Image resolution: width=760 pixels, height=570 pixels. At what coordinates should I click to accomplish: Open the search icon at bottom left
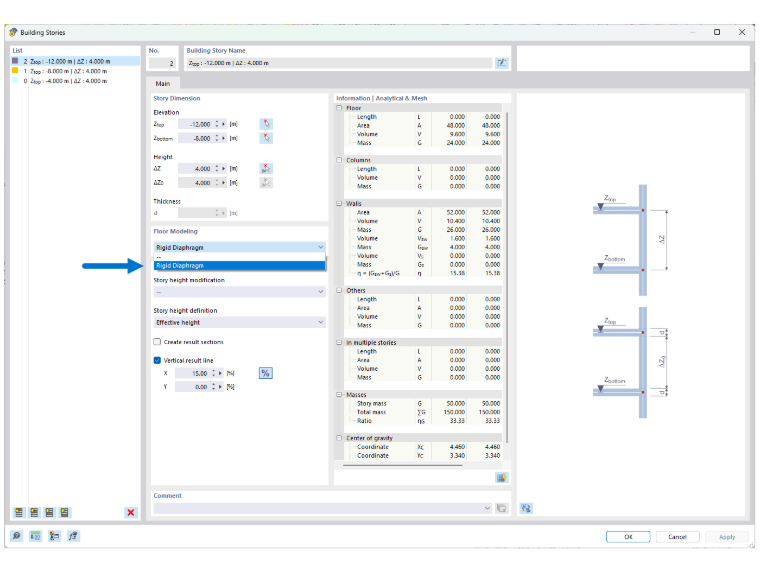tap(16, 536)
